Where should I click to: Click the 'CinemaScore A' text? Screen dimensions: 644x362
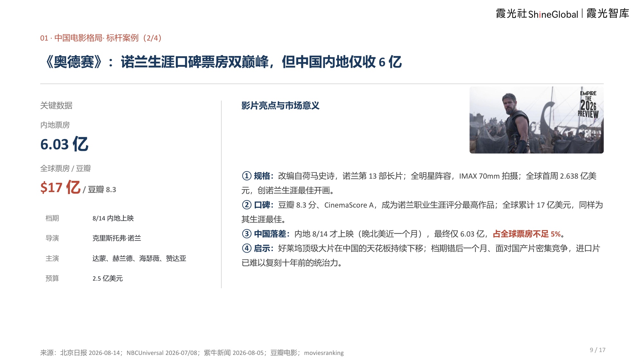pyautogui.click(x=349, y=205)
